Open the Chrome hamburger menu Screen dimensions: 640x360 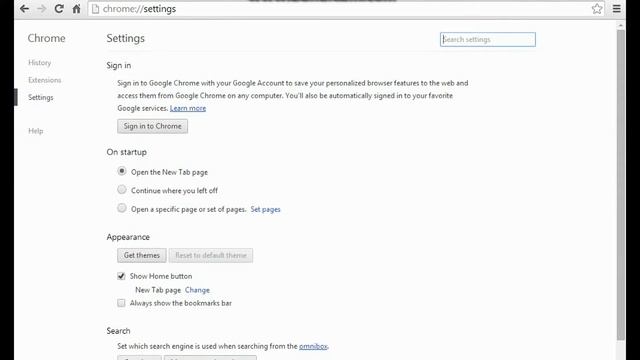616,9
